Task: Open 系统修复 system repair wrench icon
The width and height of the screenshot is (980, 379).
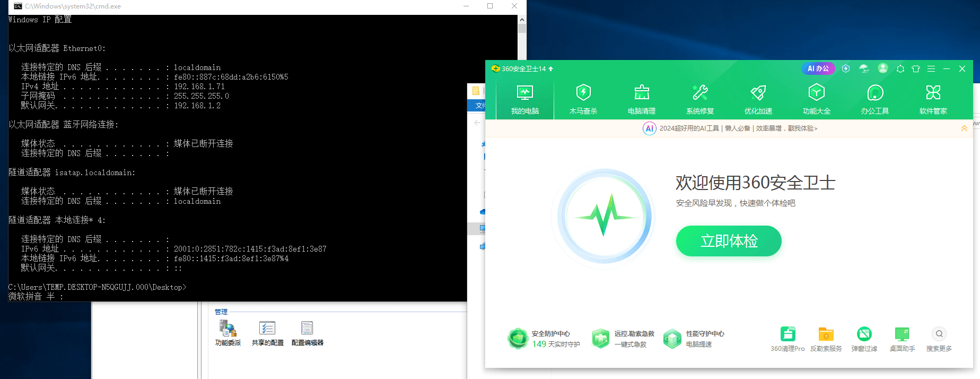Action: (x=700, y=99)
